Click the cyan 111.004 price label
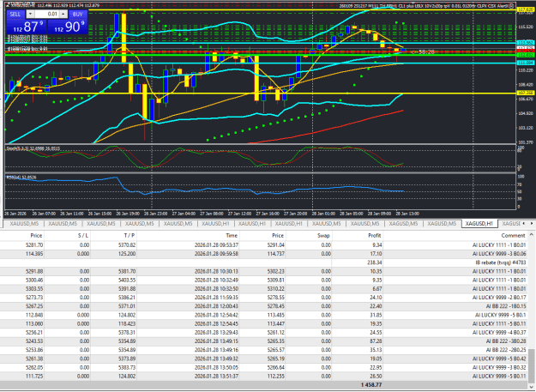Screen dimensions: 536x392 point(526,63)
